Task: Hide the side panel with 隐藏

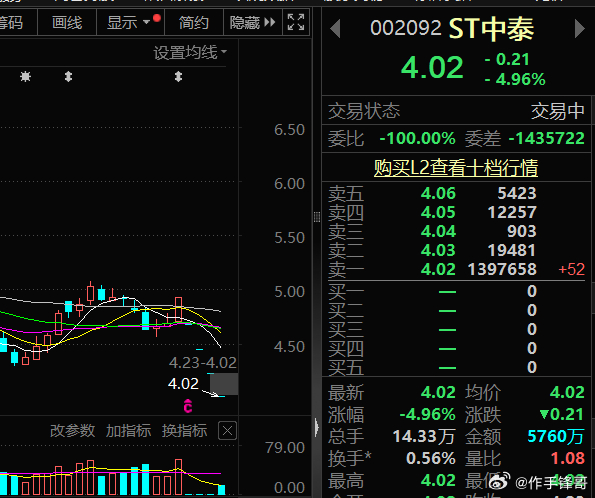Action: pos(252,23)
